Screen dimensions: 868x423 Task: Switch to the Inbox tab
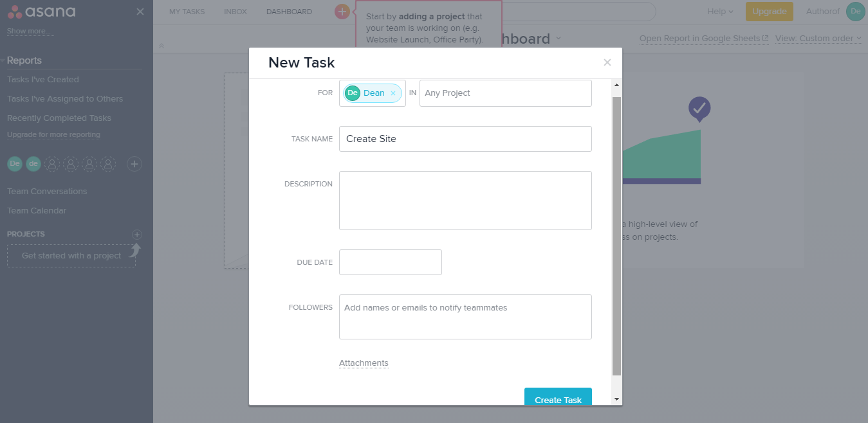click(x=235, y=12)
